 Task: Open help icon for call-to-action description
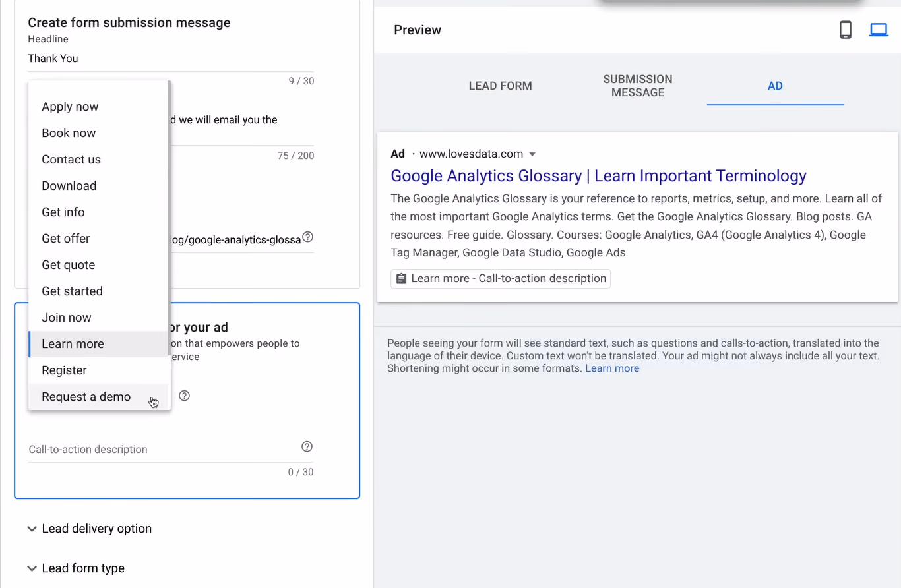tap(307, 446)
